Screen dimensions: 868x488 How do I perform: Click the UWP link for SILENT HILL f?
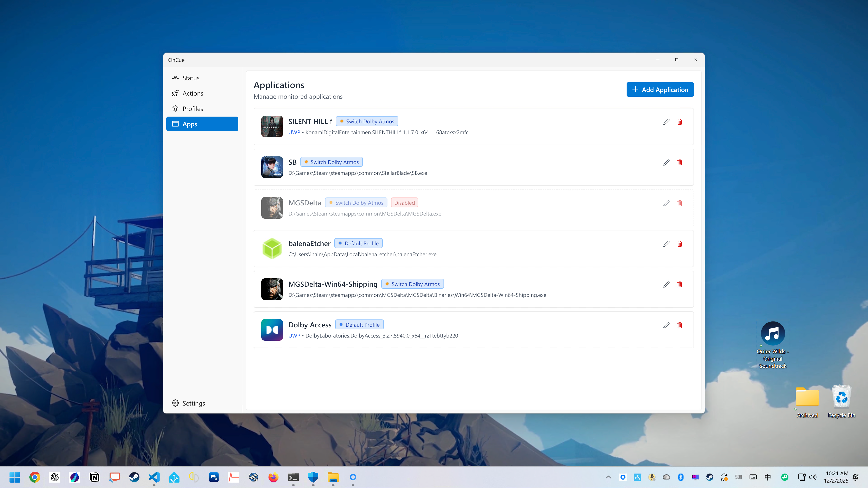click(x=294, y=132)
